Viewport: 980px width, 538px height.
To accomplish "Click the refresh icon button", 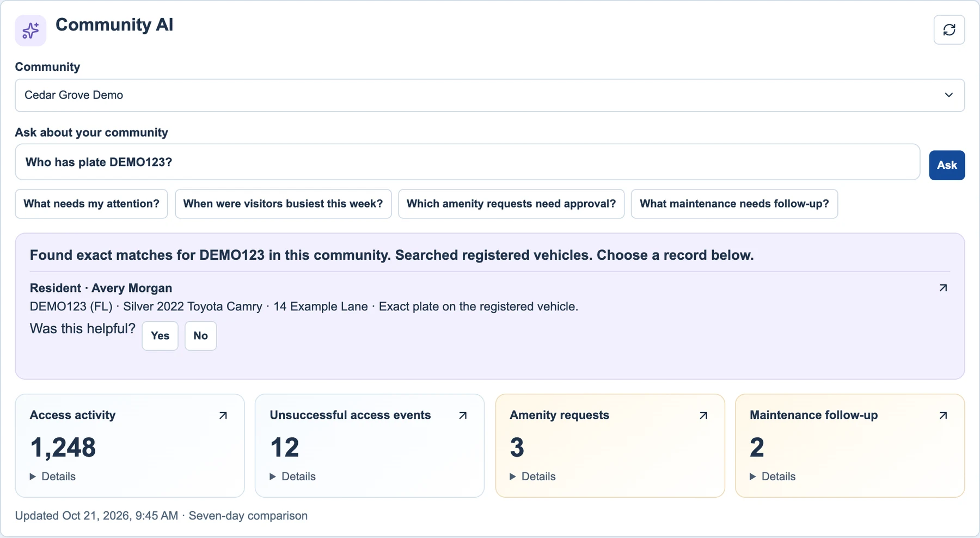I will pos(949,30).
